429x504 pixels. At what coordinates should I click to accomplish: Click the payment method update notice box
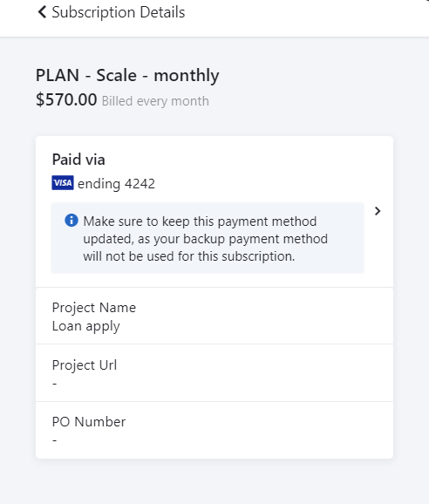pos(208,238)
